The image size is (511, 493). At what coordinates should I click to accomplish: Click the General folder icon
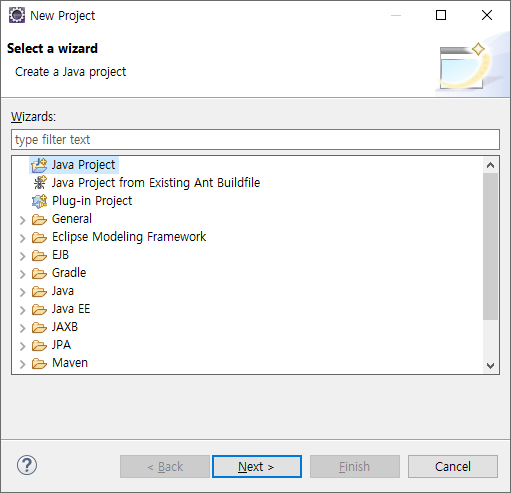point(39,219)
